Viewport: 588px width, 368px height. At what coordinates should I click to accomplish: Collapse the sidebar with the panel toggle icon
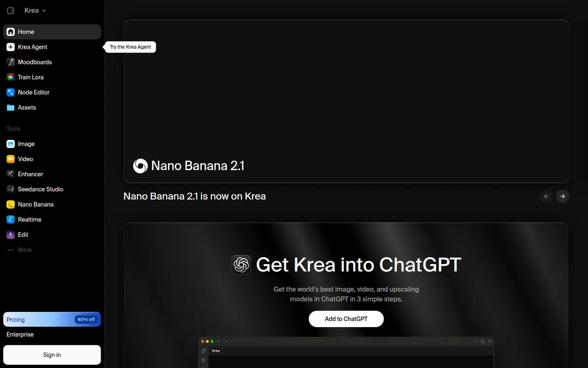tap(11, 11)
